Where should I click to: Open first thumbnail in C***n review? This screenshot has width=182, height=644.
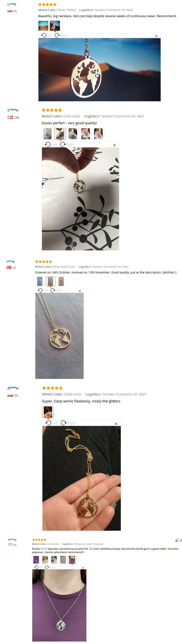pyautogui.click(x=47, y=134)
